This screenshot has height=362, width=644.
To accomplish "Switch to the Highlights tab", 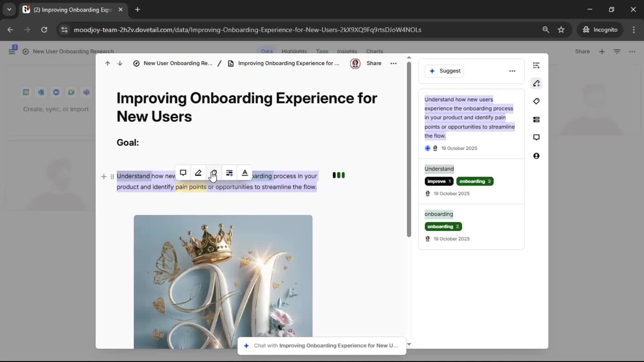I will [294, 51].
